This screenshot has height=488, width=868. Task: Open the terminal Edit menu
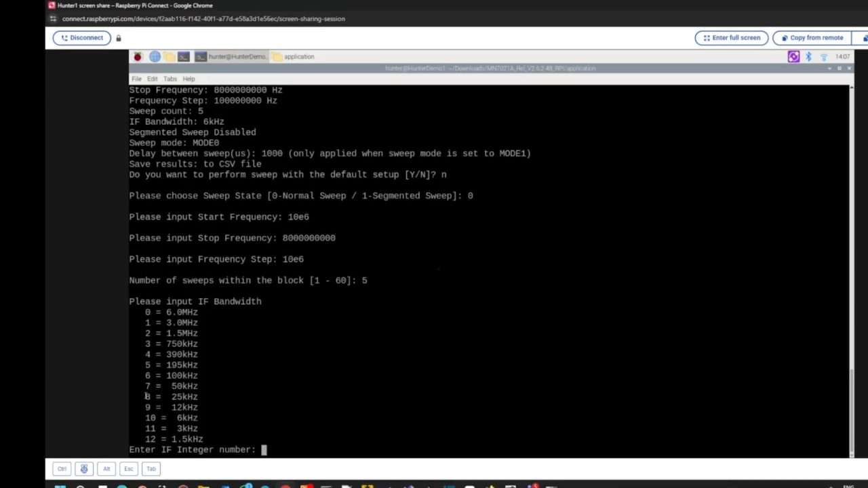(152, 79)
